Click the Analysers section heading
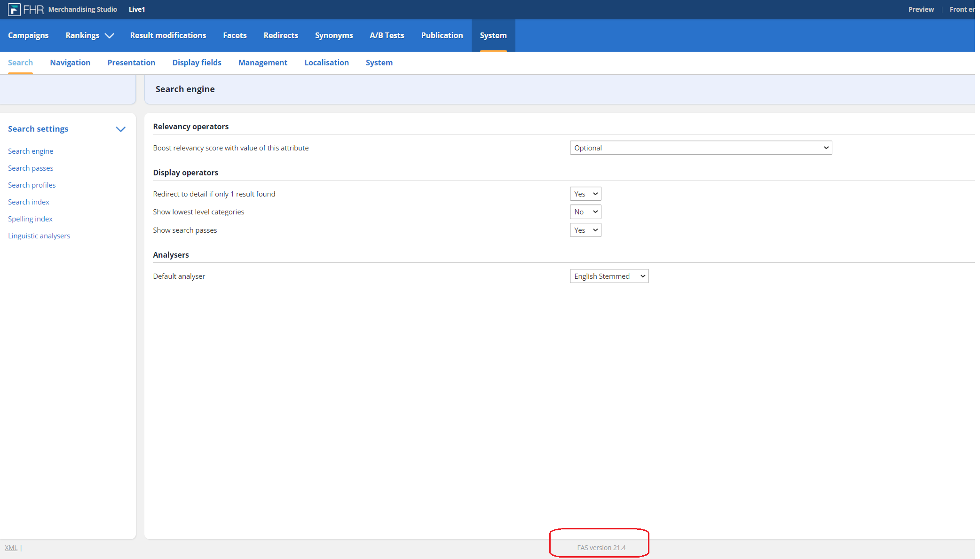 (171, 255)
